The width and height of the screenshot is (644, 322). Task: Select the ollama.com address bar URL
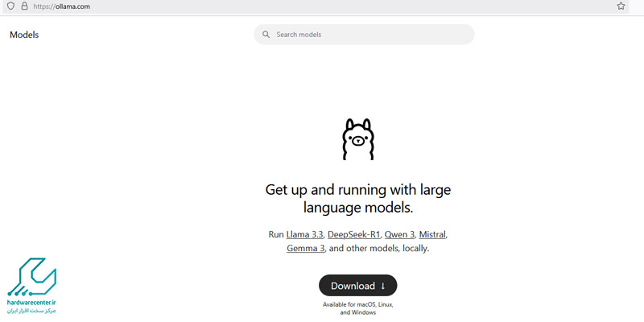(x=62, y=6)
